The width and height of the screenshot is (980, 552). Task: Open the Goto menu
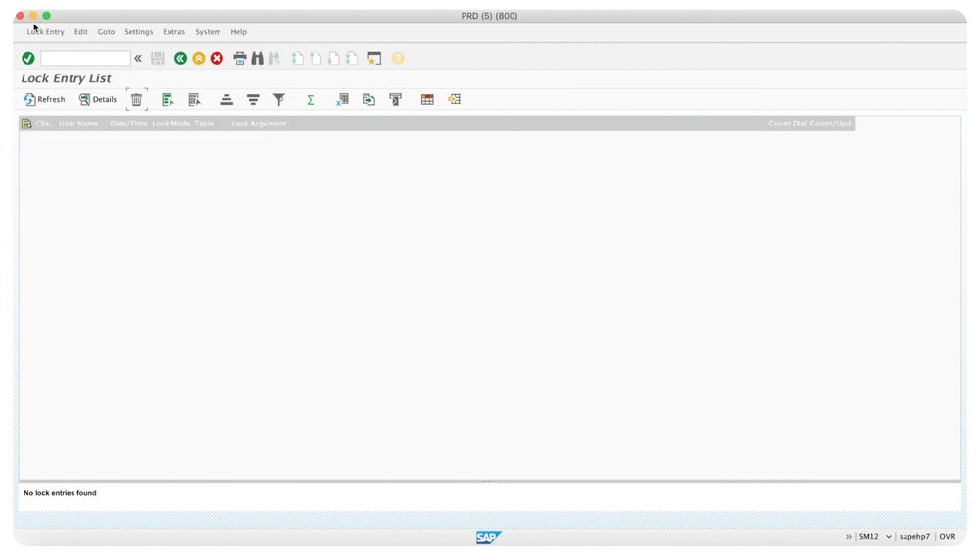(106, 32)
